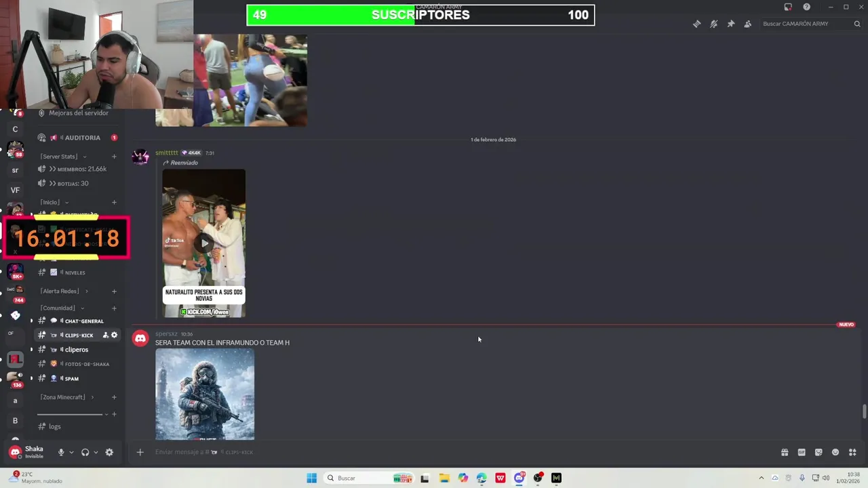The image size is (868, 488).
Task: Open the gift icon in message bar
Action: (x=785, y=452)
